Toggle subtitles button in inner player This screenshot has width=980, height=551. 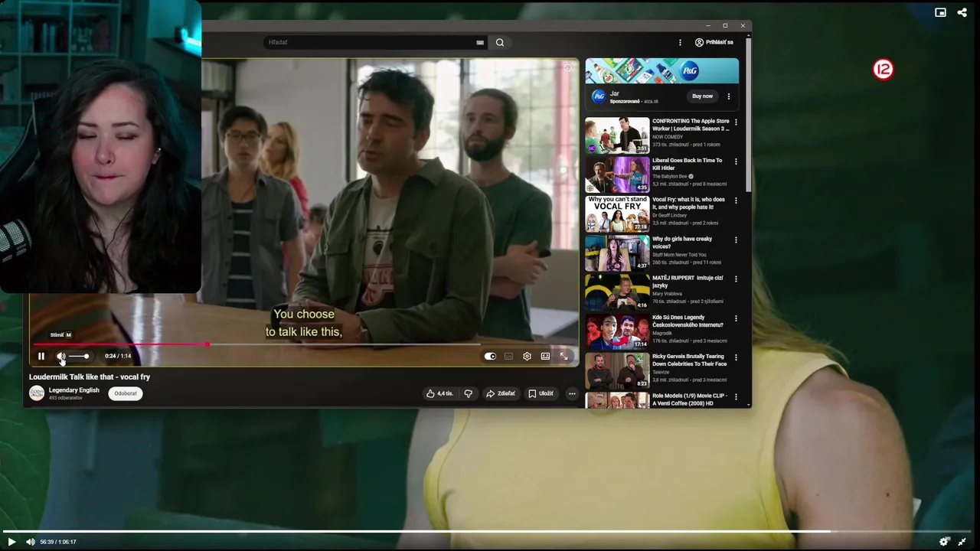[x=508, y=356]
